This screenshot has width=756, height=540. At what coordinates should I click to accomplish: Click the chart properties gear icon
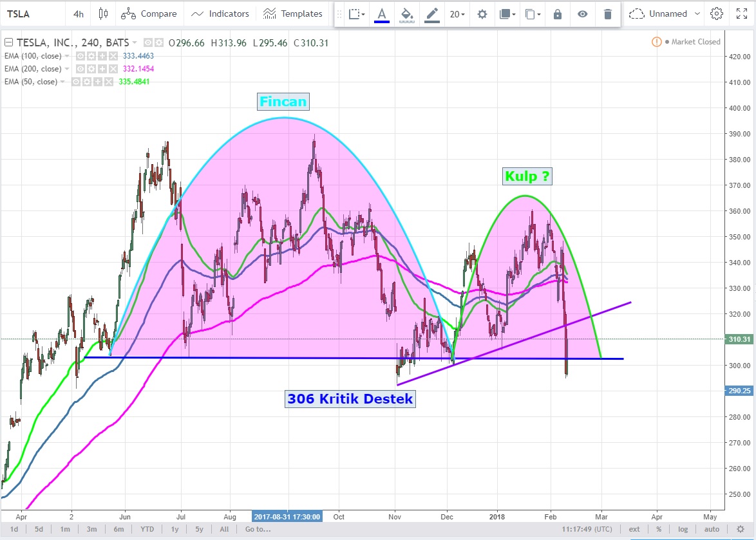[716, 14]
